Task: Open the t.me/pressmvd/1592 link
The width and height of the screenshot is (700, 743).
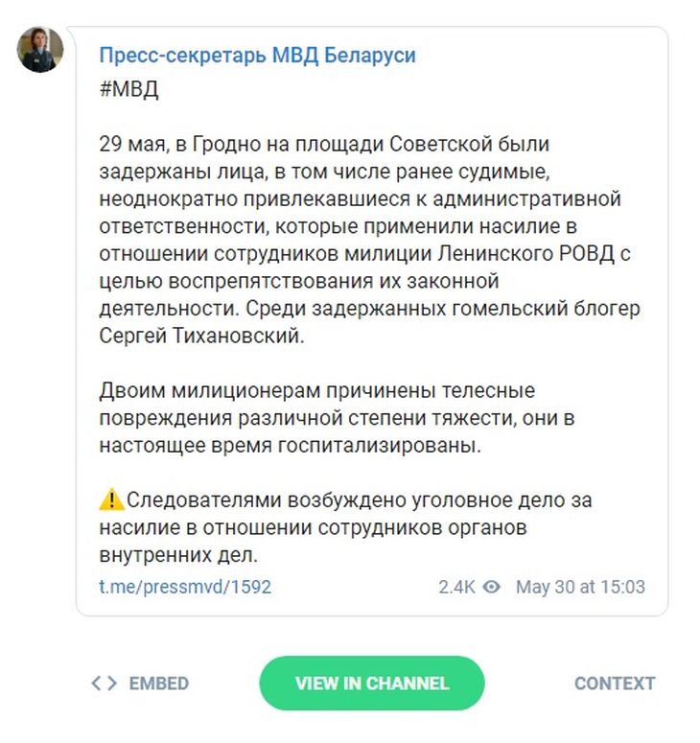Action: click(185, 587)
